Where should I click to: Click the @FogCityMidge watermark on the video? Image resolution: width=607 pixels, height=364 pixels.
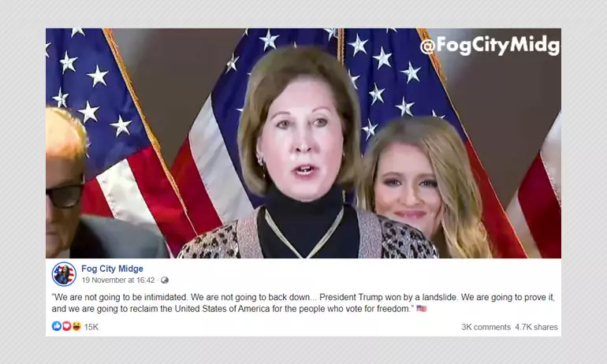[x=490, y=45]
